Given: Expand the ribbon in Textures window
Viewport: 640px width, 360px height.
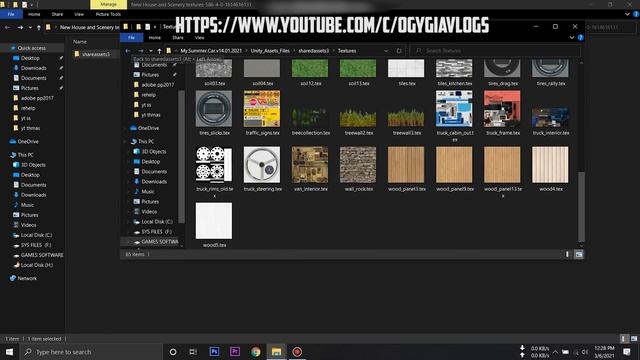Looking at the screenshot, I should pyautogui.click(x=572, y=38).
